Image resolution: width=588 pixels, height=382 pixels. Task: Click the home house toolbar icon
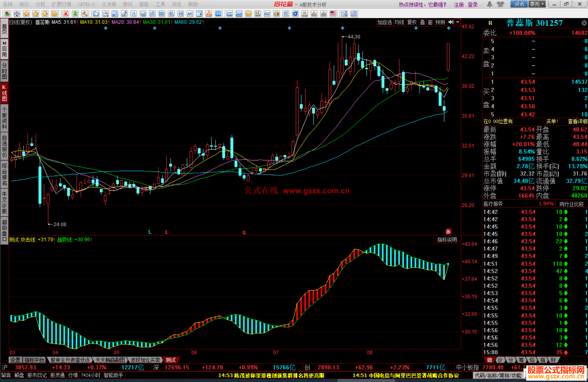pos(17,14)
